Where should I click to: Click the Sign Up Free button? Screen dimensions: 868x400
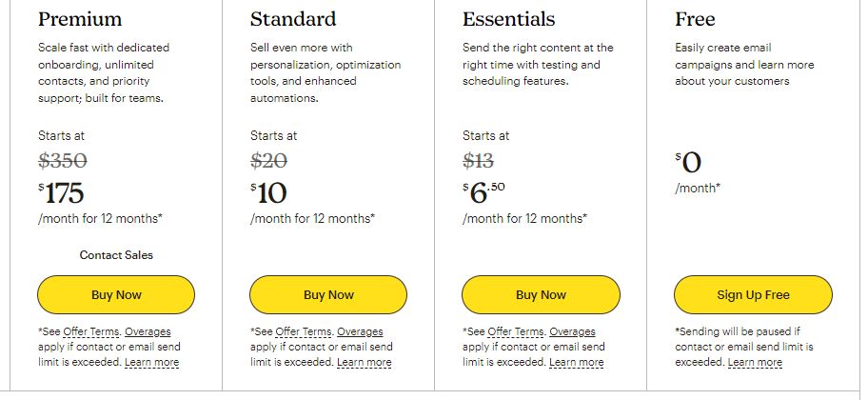(x=753, y=295)
